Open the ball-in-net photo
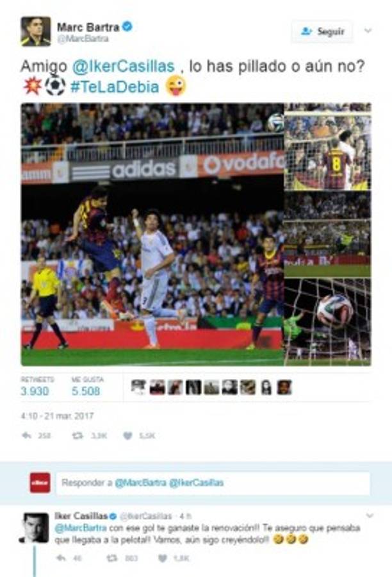Screen dimensions: 392x577 [x=328, y=322]
